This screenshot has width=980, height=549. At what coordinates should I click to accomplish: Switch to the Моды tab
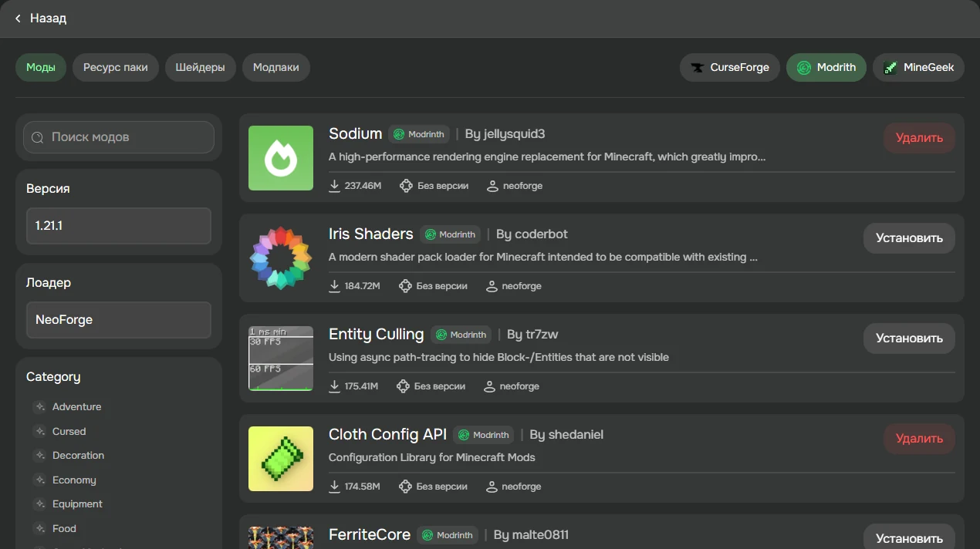tap(41, 67)
